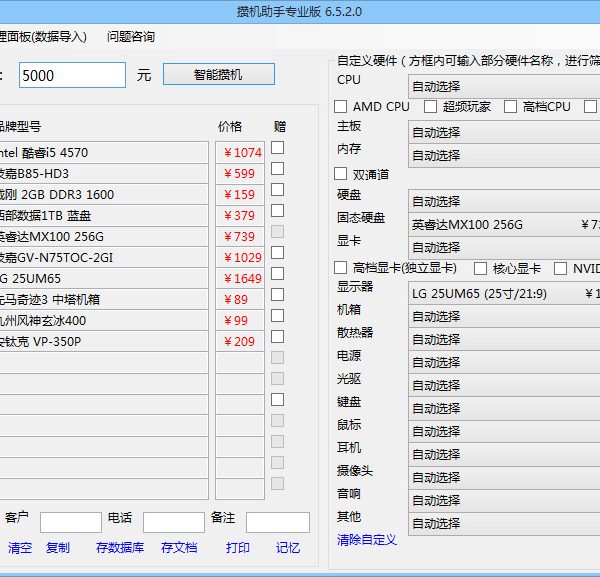
Task: Enable the AMD CPU checkbox
Action: pyautogui.click(x=341, y=106)
